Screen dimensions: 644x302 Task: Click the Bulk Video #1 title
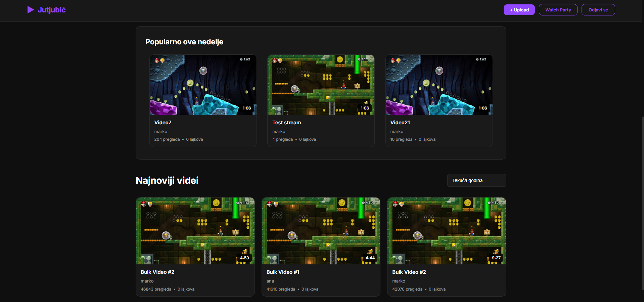click(283, 272)
